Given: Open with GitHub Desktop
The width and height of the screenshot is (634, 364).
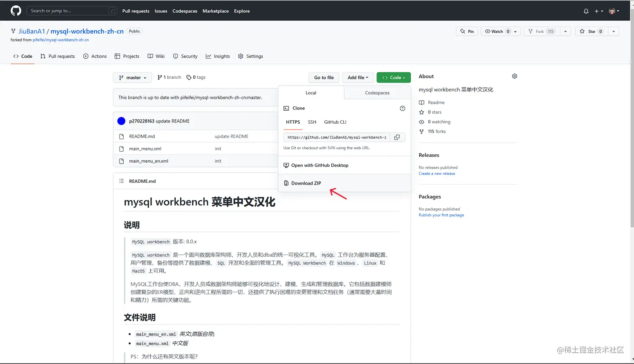Looking at the screenshot, I should coord(344,165).
